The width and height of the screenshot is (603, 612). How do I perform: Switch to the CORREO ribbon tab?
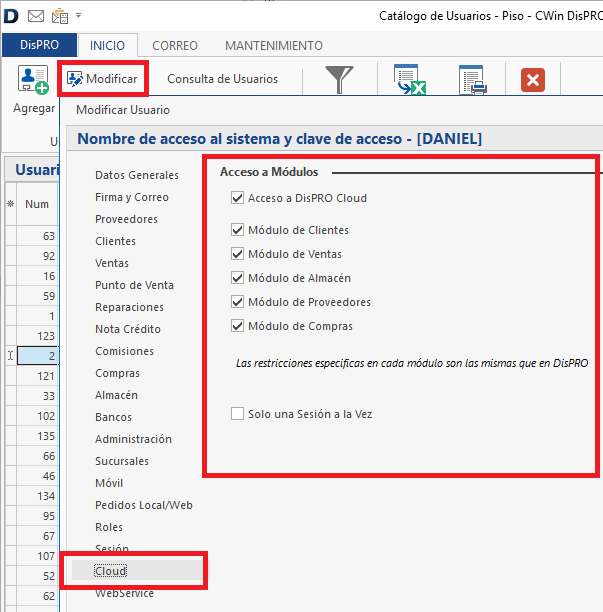(x=175, y=46)
